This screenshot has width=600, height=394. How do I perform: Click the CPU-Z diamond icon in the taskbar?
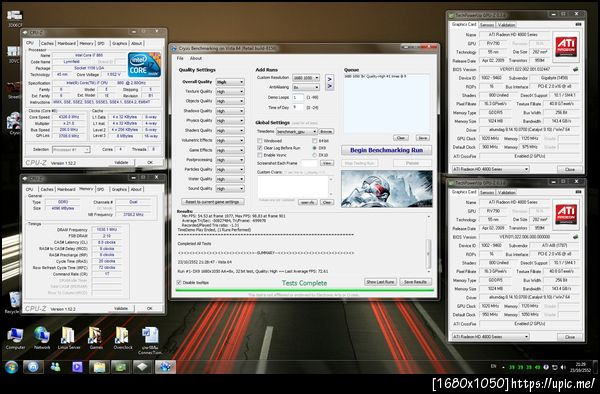click(x=143, y=367)
